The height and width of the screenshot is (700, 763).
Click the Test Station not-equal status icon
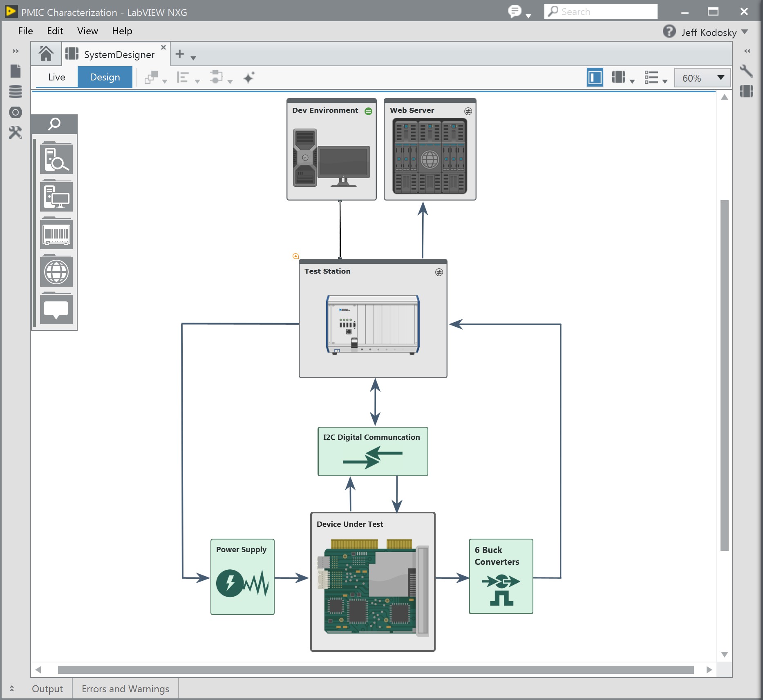439,272
